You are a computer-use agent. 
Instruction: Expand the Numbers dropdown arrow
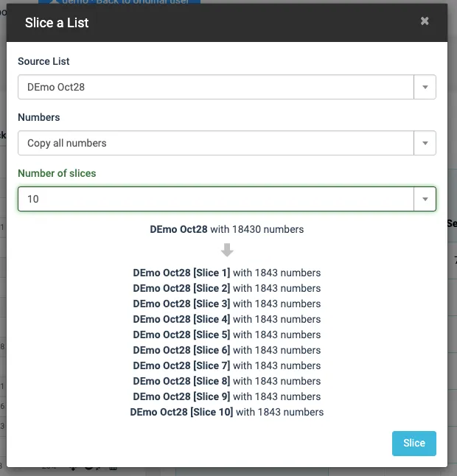pos(425,143)
